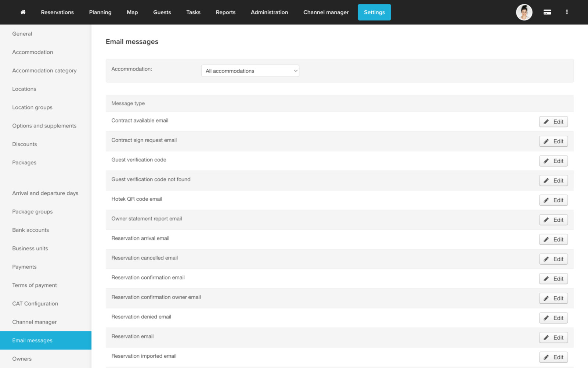This screenshot has width=588, height=368.
Task: Switch to the Channel manager top tab
Action: tap(326, 12)
